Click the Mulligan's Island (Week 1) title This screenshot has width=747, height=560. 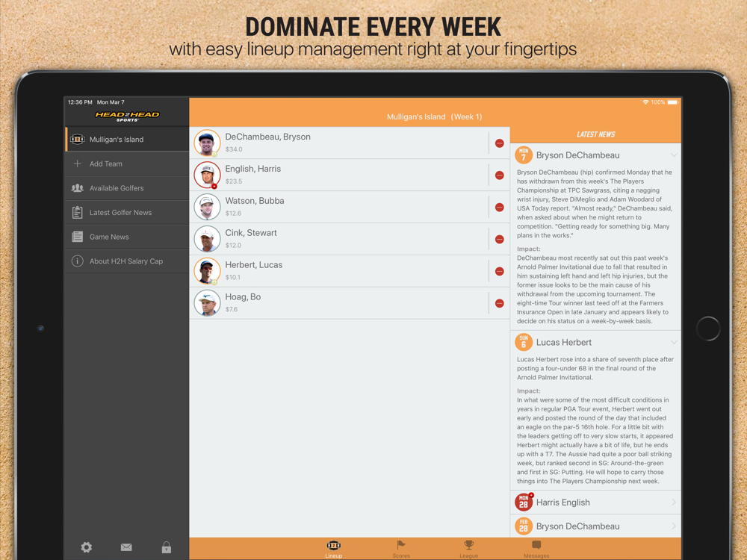click(435, 116)
